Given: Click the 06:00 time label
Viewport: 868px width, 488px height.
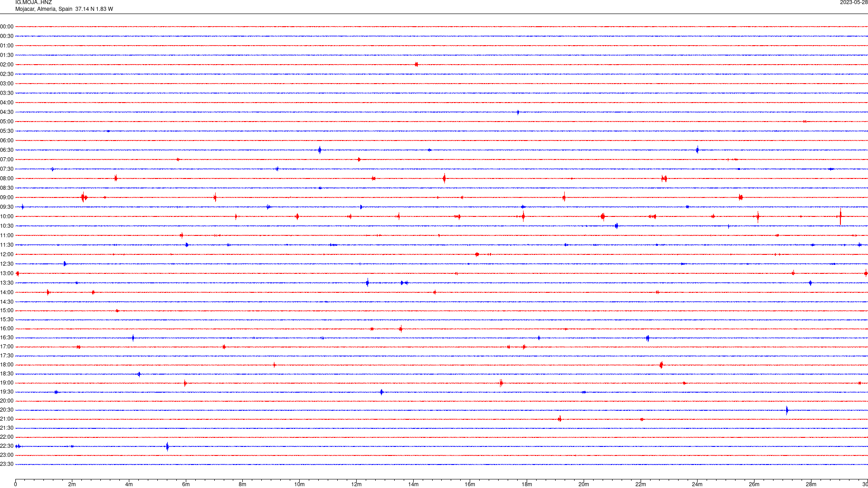Looking at the screenshot, I should point(7,141).
